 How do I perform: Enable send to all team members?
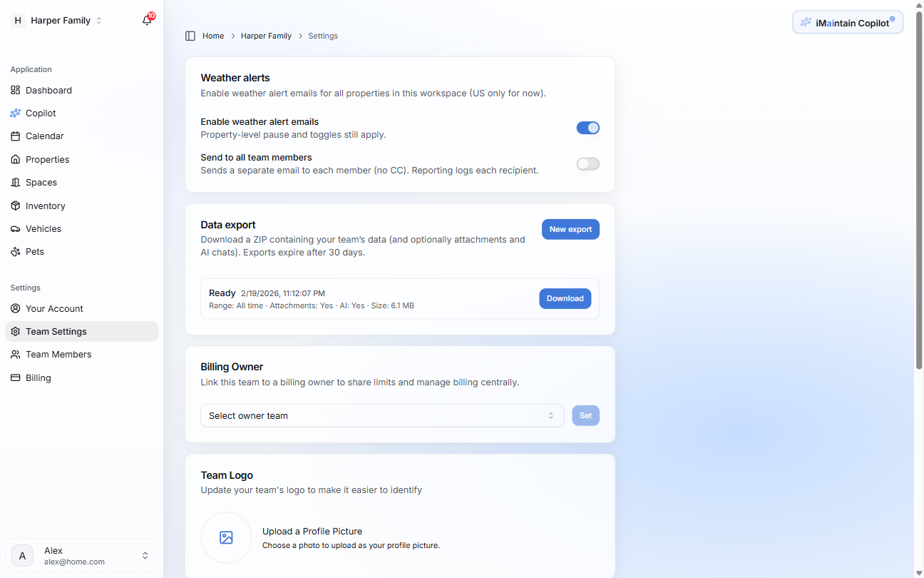pyautogui.click(x=587, y=163)
